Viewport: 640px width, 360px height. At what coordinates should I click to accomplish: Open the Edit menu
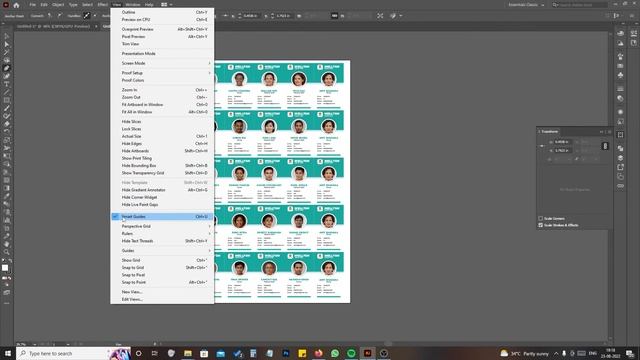pyautogui.click(x=44, y=4)
